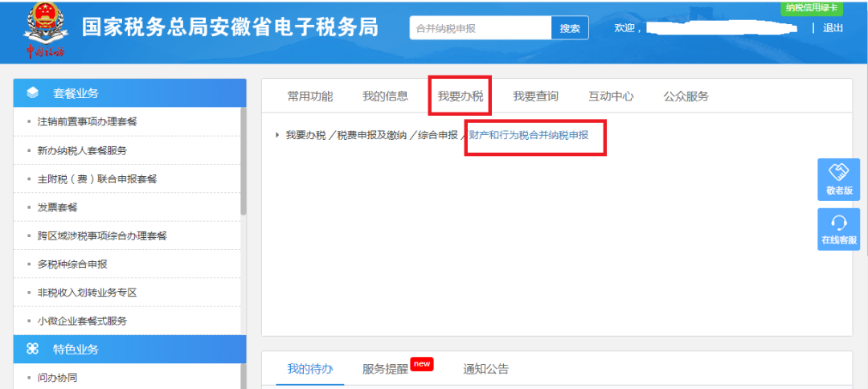Open 注销前置事项办理套餐 in sidebar
The height and width of the screenshot is (389, 868).
coord(87,121)
